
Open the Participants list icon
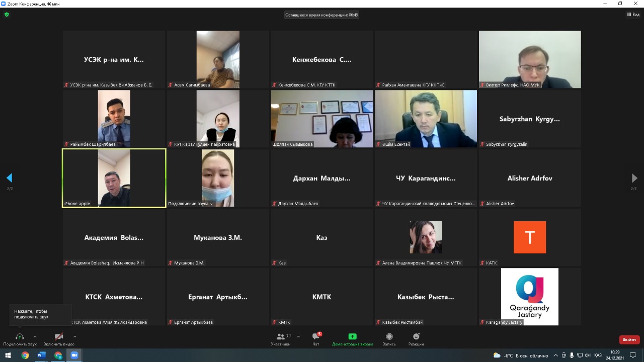[x=280, y=337]
